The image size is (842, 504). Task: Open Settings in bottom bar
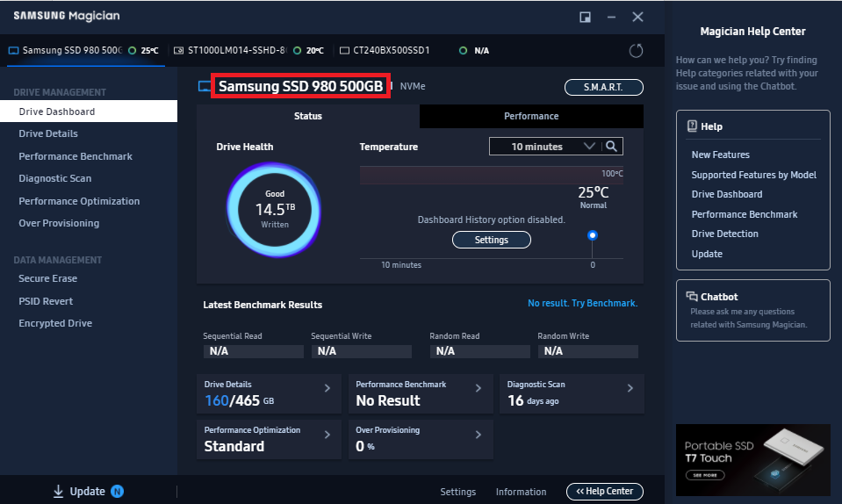pyautogui.click(x=458, y=492)
